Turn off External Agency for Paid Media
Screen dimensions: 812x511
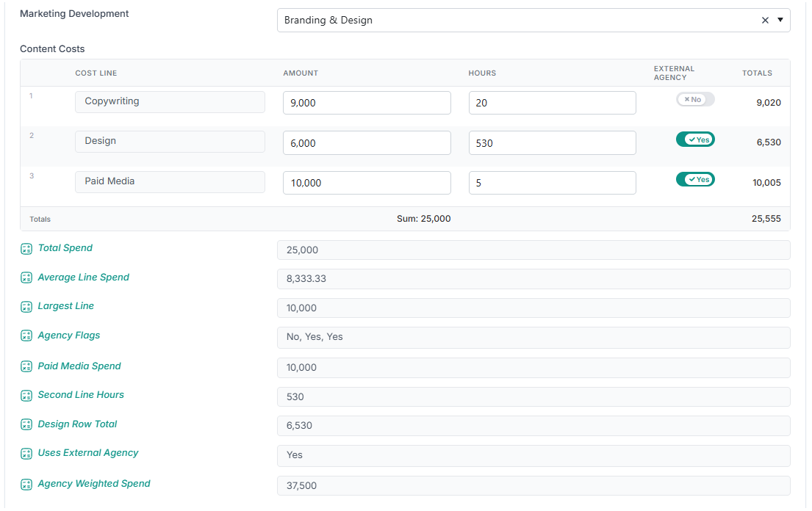(695, 179)
